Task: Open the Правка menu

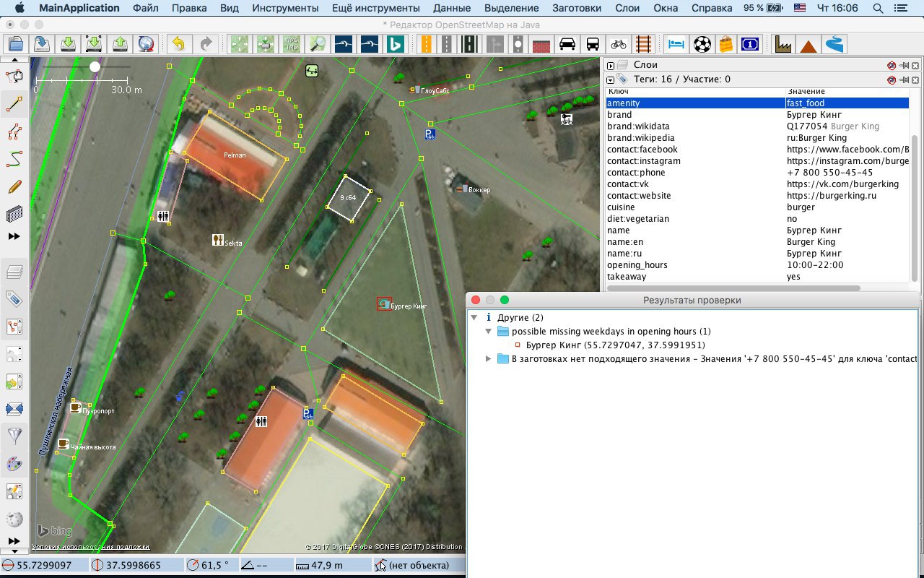Action: (x=188, y=8)
